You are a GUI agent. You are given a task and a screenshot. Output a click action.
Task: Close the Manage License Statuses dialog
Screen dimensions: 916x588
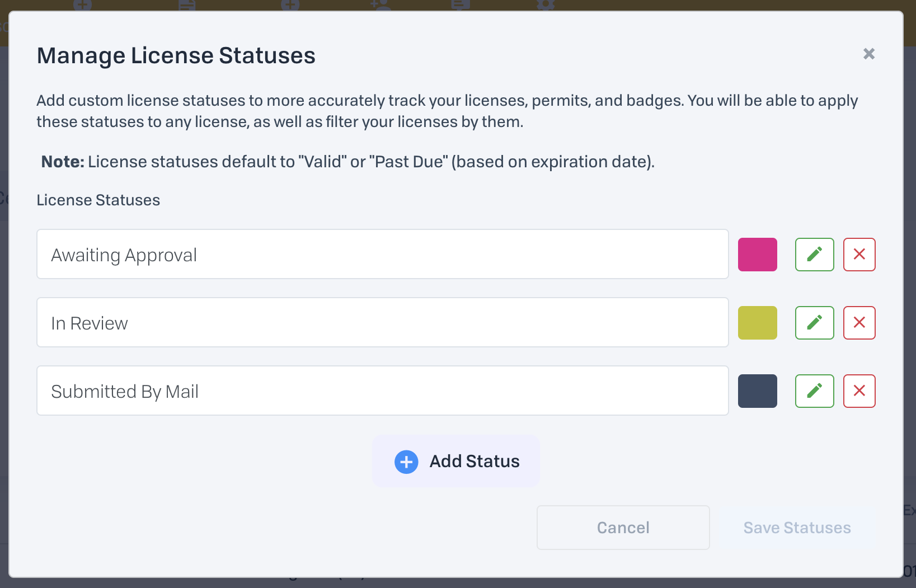tap(868, 54)
